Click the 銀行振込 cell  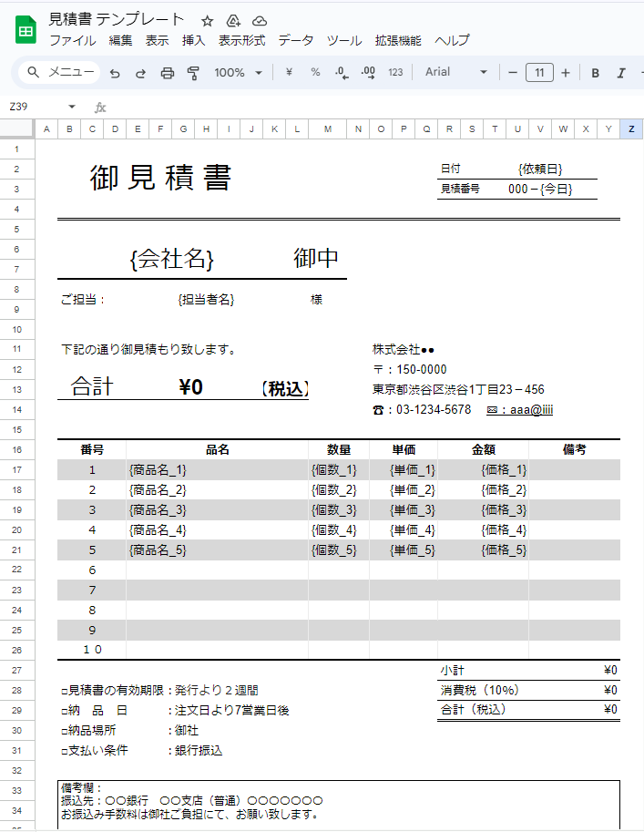point(199,751)
